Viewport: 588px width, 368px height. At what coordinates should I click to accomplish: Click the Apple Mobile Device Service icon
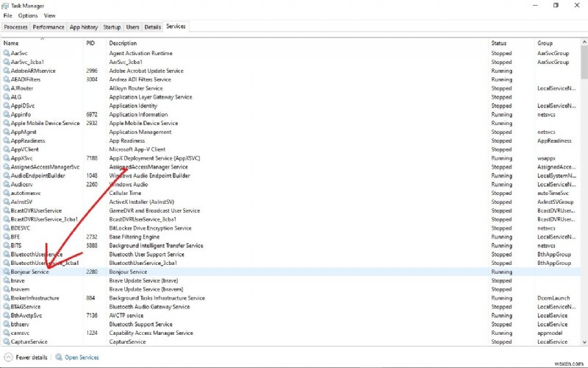[x=7, y=123]
